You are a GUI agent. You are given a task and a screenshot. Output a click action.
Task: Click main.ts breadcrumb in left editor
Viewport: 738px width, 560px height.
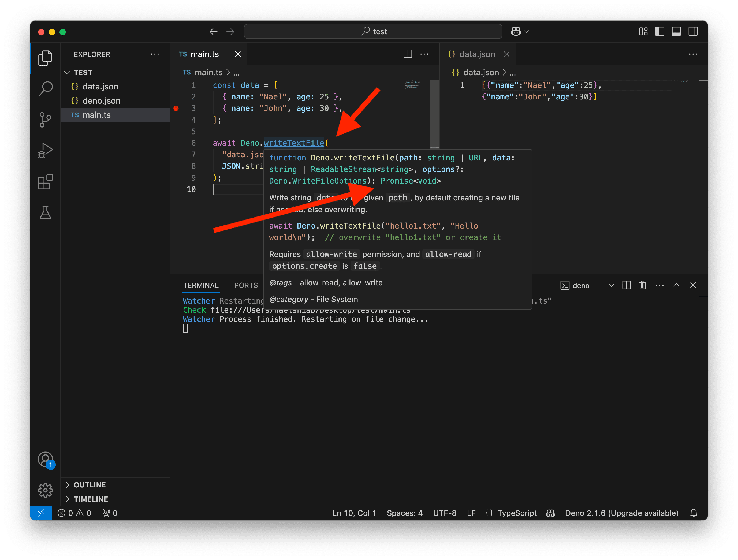(208, 72)
